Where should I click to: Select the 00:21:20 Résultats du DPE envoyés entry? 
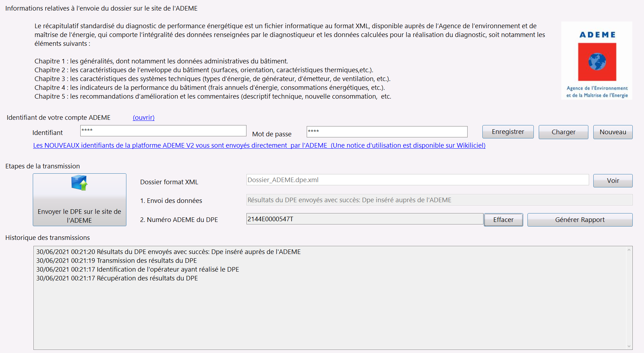pos(168,252)
